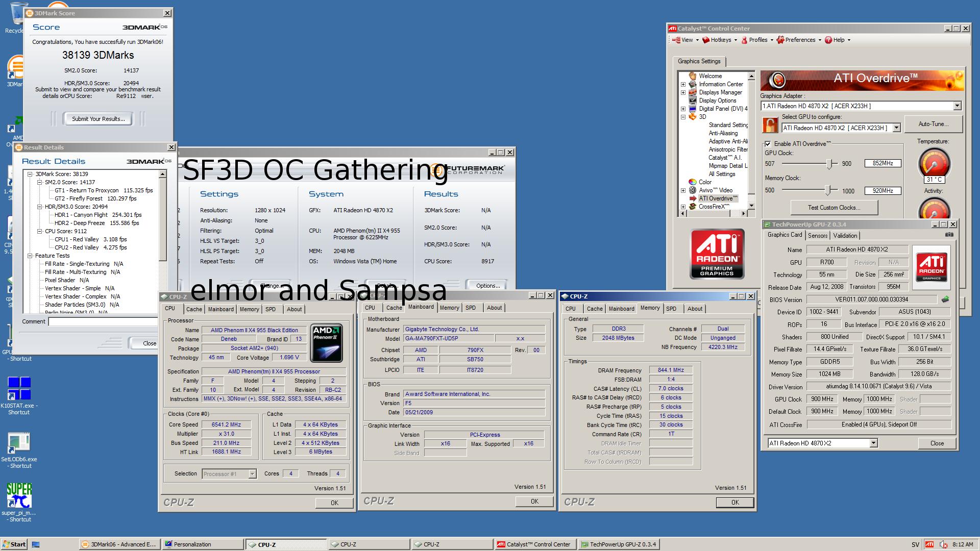Select 'GT1 - Return To Proxycon' result row
Image resolution: width=980 pixels, height=551 pixels.
(104, 190)
